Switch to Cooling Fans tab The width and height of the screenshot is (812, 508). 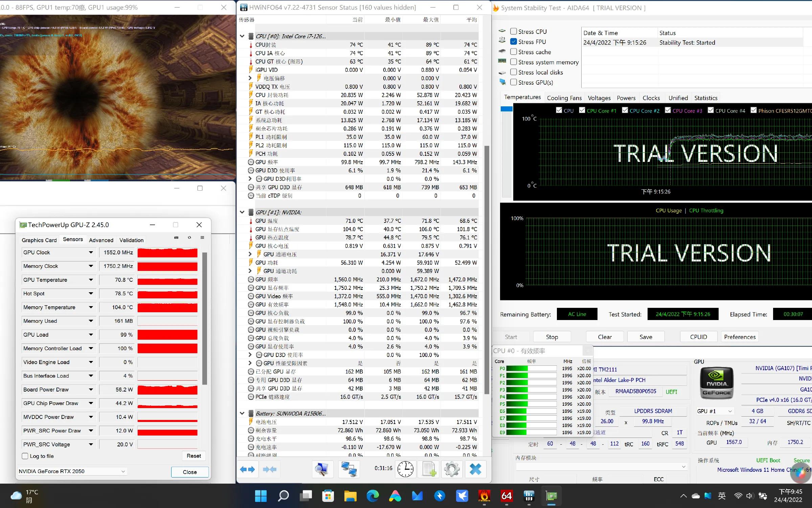click(564, 98)
